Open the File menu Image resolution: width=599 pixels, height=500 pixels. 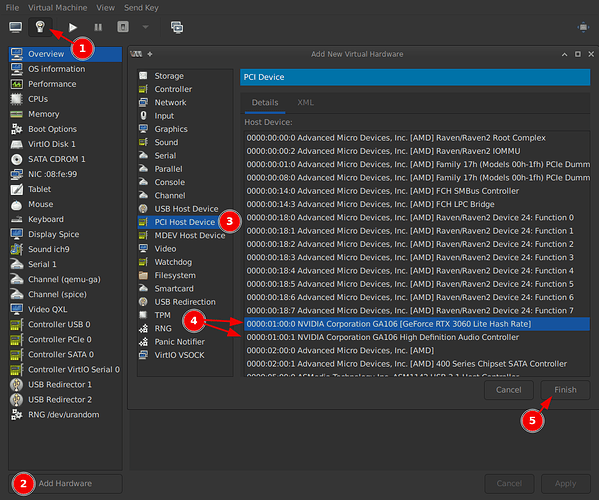pos(12,8)
